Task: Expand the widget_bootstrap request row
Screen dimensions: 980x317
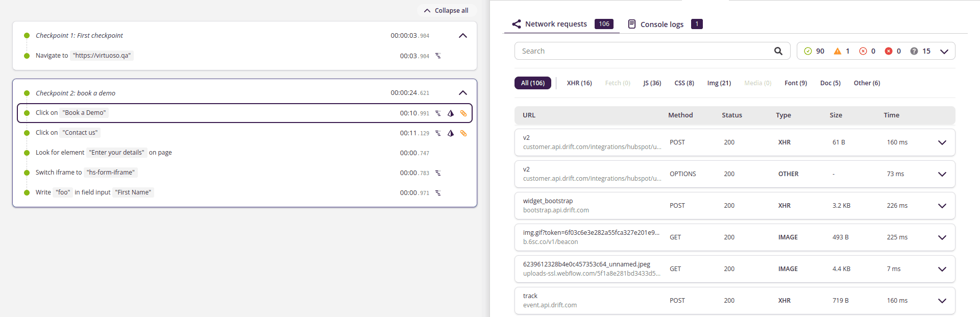Action: (x=942, y=206)
